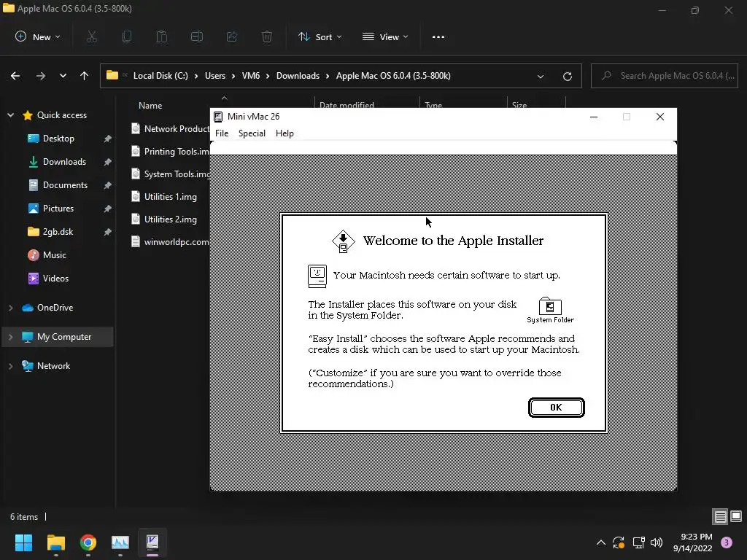Go up one folder level

[85, 76]
